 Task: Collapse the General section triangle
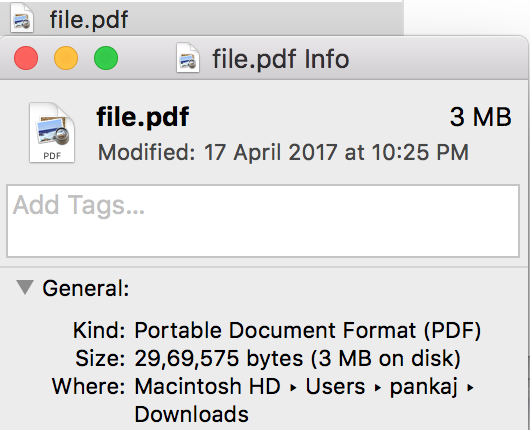point(25,287)
